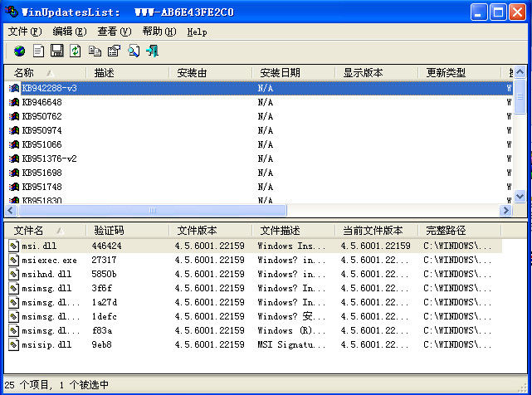Viewport: 532px width, 395px height.
Task: Sort files by 验证码 column header
Action: 127,231
